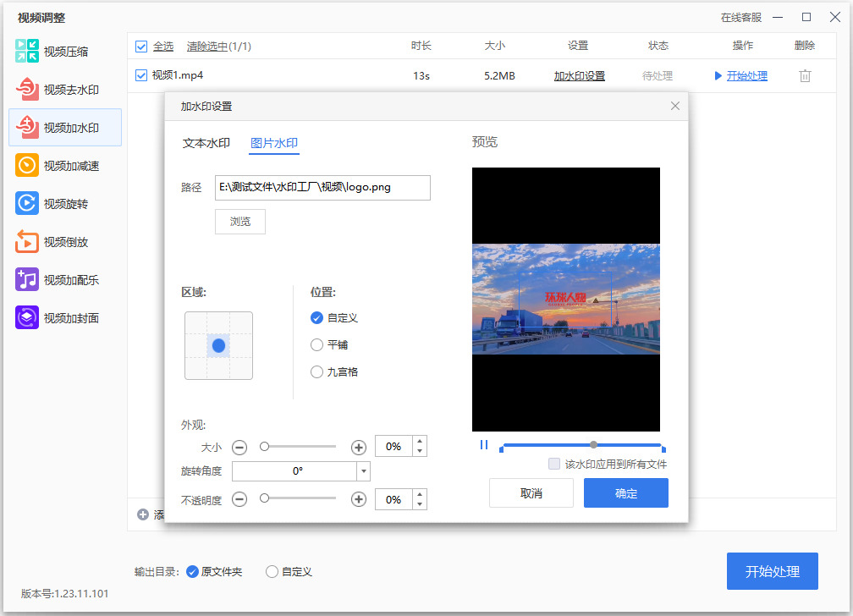Image resolution: width=853 pixels, height=616 pixels.
Task: Pause the watermark preview playback
Action: point(484,445)
